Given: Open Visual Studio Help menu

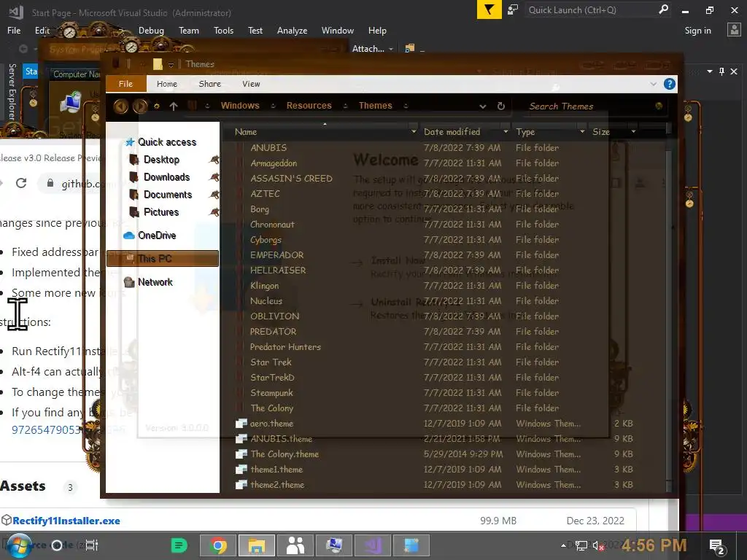Looking at the screenshot, I should [x=377, y=31].
